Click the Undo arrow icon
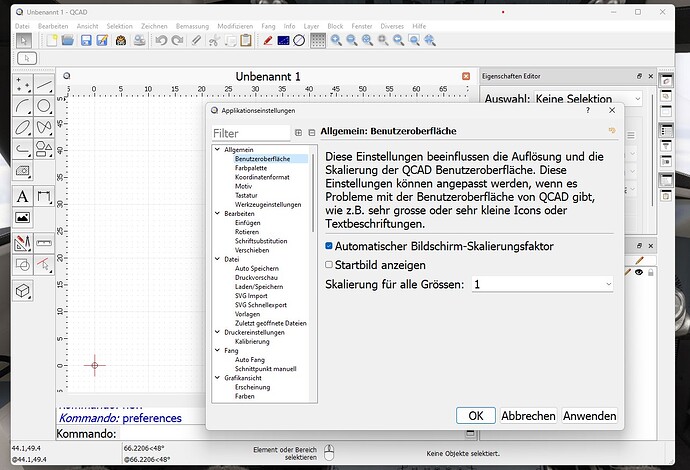Screen dimensions: 690x470 161,40
